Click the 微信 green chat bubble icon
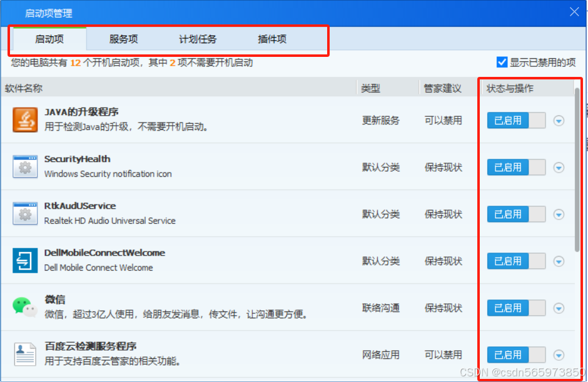 click(25, 308)
